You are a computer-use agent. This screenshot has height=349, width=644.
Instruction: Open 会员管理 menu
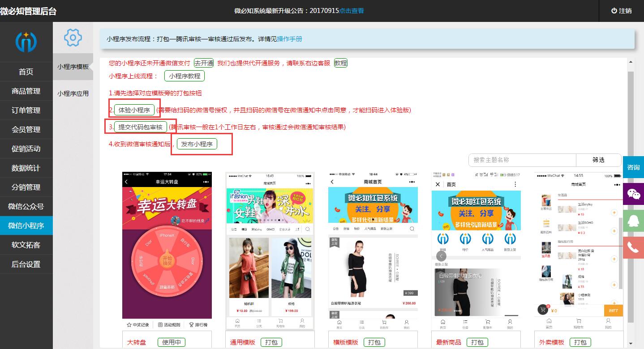[26, 129]
